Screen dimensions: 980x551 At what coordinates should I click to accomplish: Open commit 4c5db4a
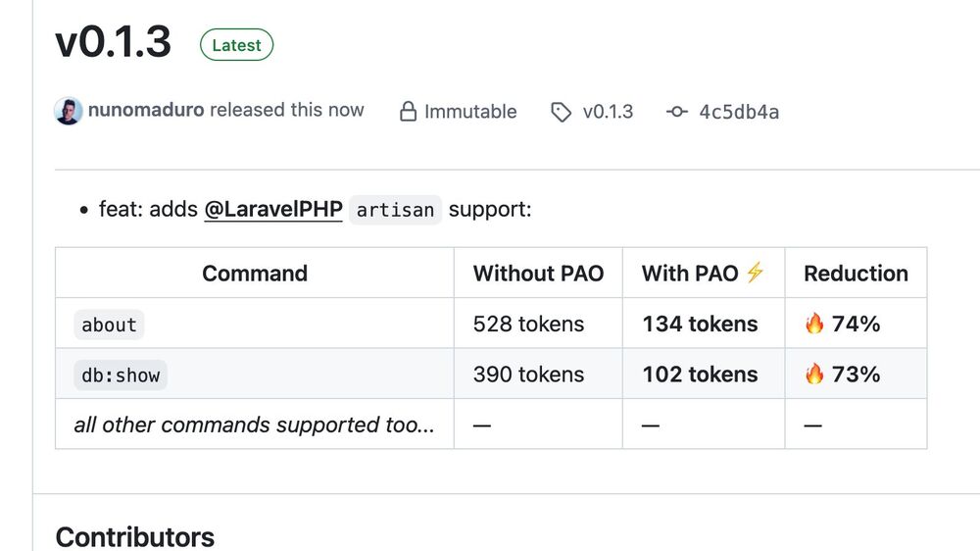739,112
